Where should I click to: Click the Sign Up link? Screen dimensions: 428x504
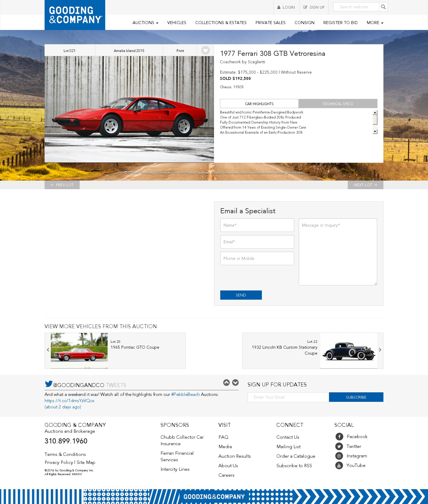click(314, 7)
